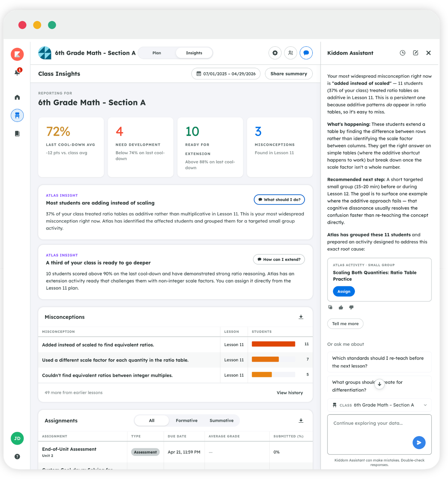Click the red bar showing 11 students
This screenshot has width=448, height=479.
[x=273, y=344]
